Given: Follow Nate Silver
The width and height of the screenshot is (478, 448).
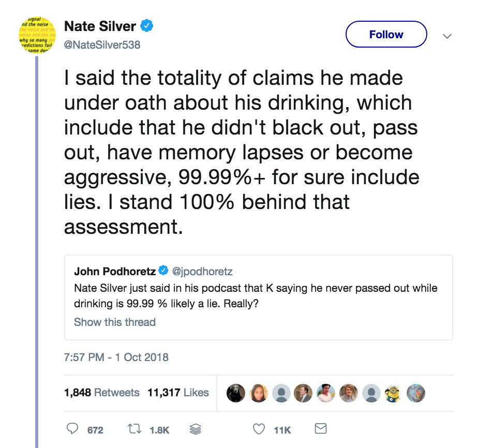Looking at the screenshot, I should [x=386, y=35].
